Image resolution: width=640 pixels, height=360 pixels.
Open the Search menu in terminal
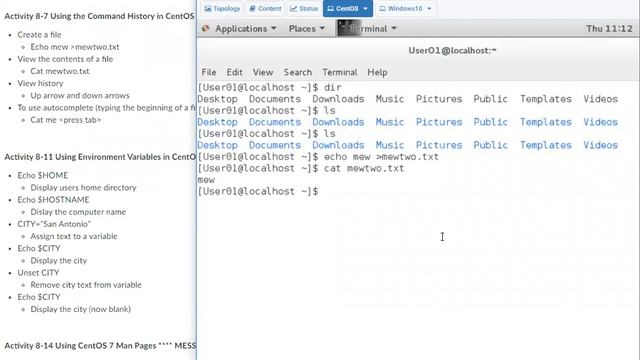point(298,72)
